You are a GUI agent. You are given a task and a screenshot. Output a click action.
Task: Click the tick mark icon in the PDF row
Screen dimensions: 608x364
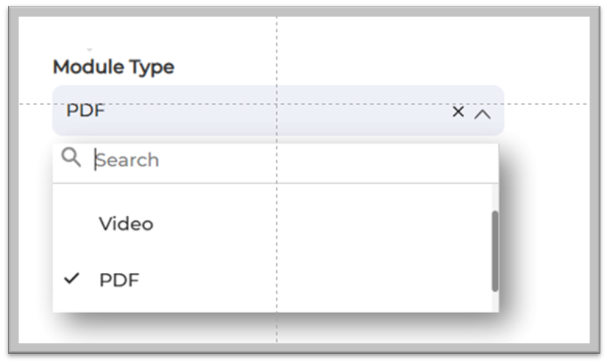(72, 278)
